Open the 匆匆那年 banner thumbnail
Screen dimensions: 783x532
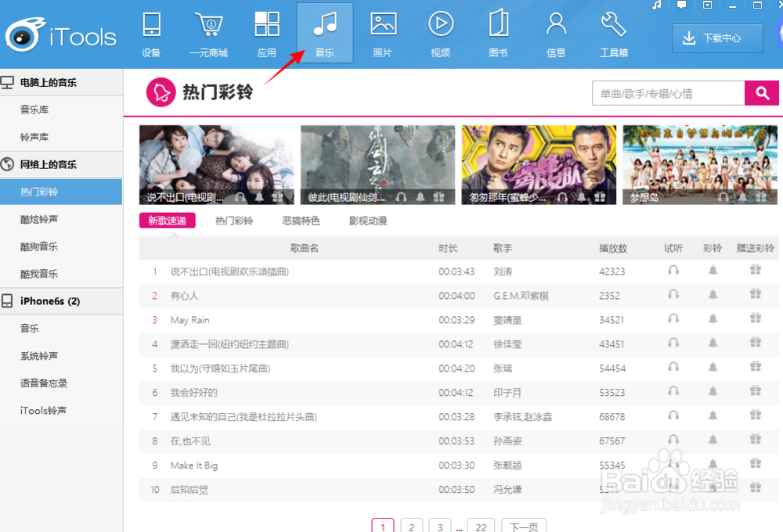pyautogui.click(x=539, y=165)
